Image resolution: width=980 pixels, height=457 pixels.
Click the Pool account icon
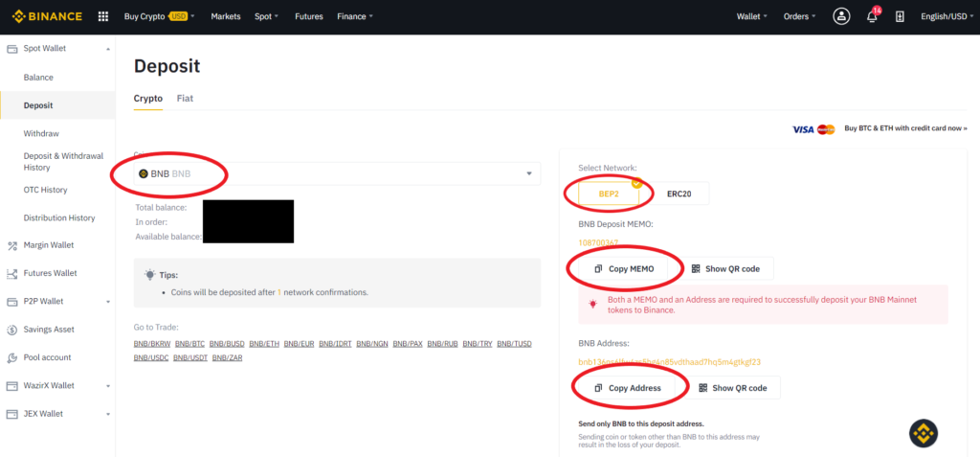pyautogui.click(x=11, y=358)
